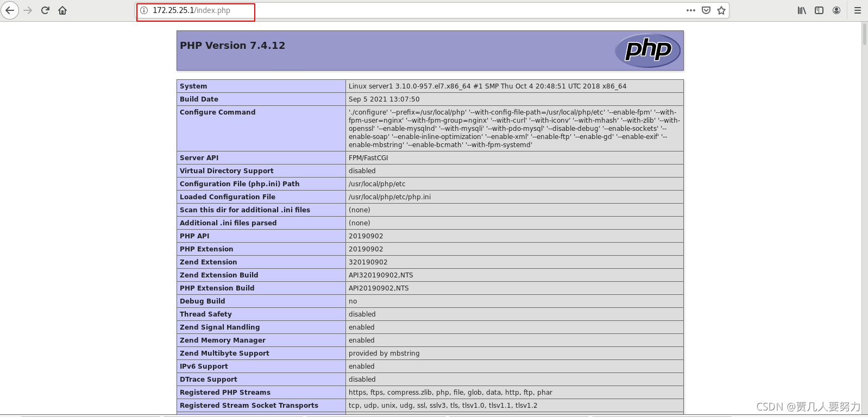Image resolution: width=868 pixels, height=417 pixels.
Task: Click the '/usr/local/php/etc/php.ini' value
Action: point(389,197)
